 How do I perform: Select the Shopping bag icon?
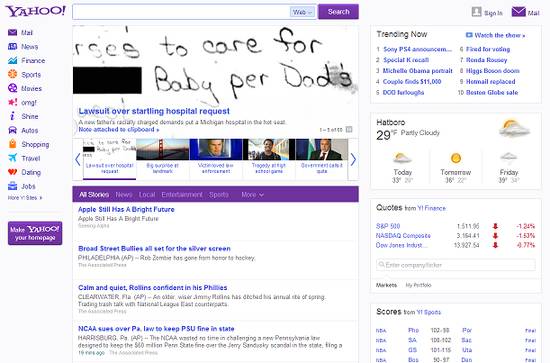click(12, 144)
